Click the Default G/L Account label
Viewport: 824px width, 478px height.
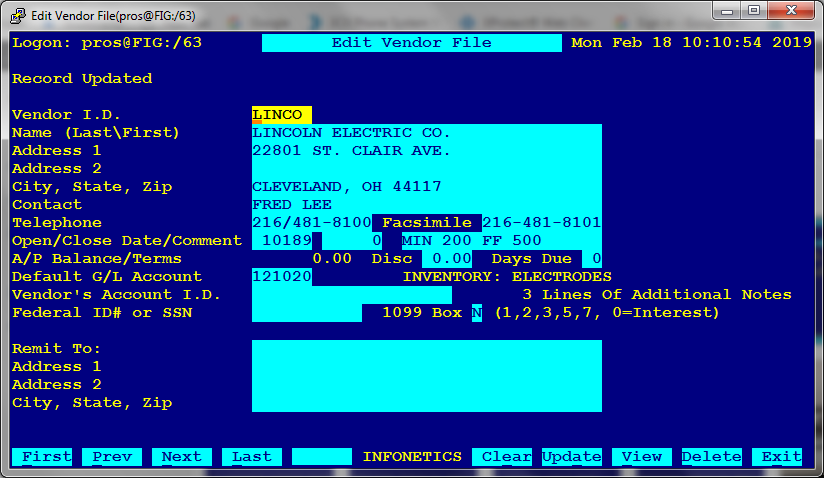107,277
